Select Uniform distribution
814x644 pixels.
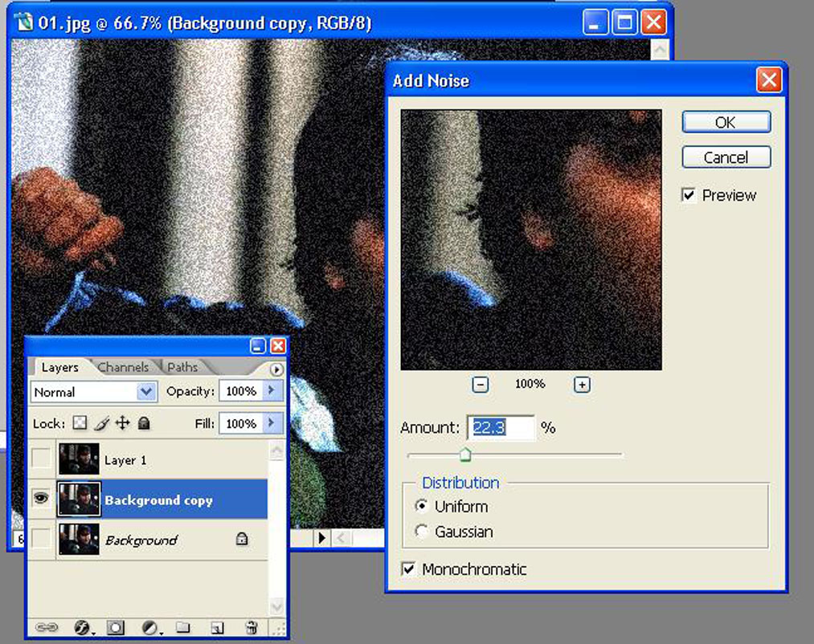422,506
